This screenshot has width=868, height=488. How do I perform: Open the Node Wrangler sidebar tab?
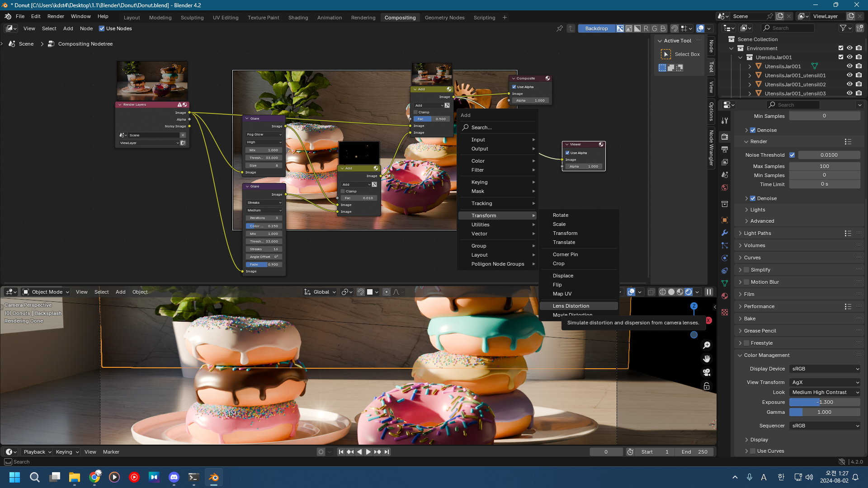pos(711,148)
